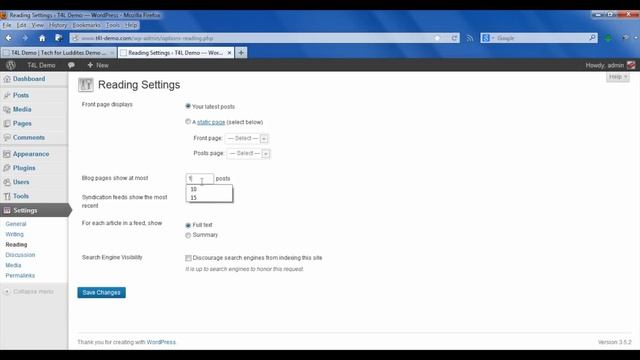
Task: Click the admin avatar icon
Action: (631, 65)
